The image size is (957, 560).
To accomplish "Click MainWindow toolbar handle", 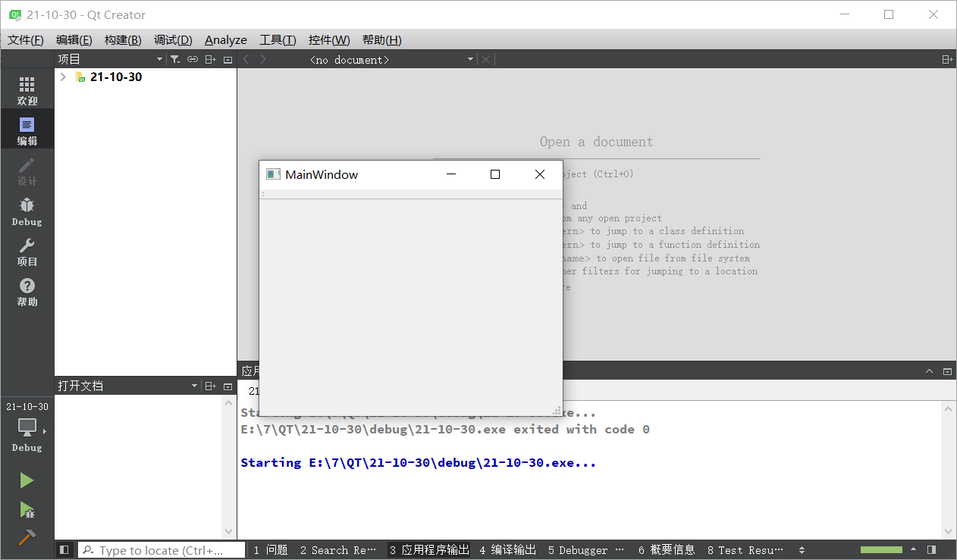I will click(262, 195).
